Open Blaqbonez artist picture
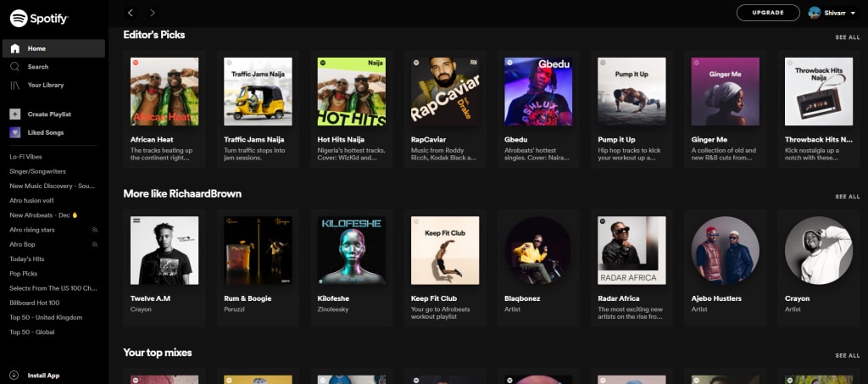 (538, 250)
